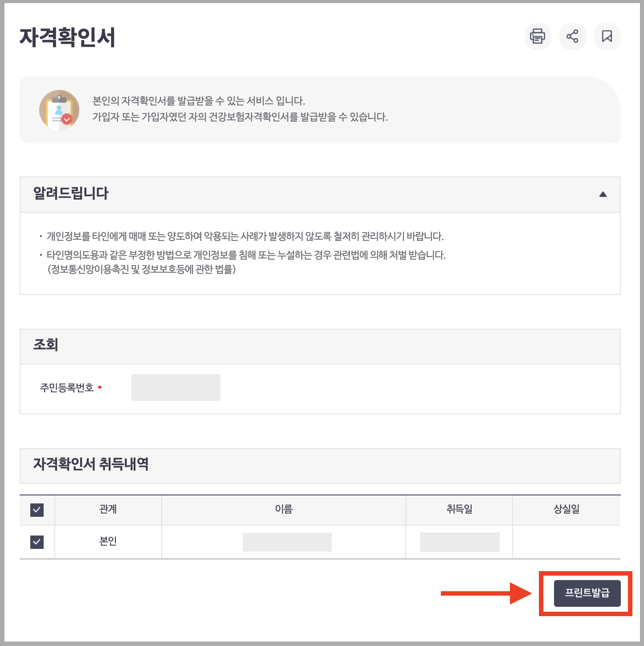The image size is (644, 646).
Task: Uncheck the 본인 row checkbox
Action: (x=37, y=542)
